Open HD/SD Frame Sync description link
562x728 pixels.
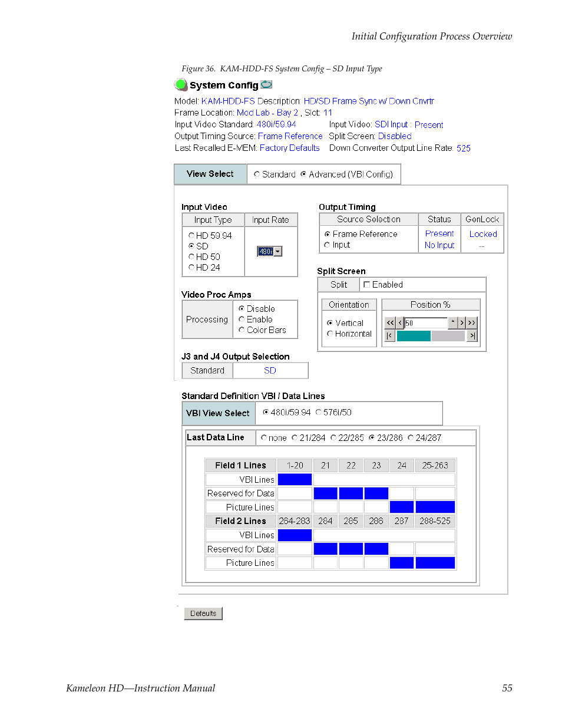369,101
